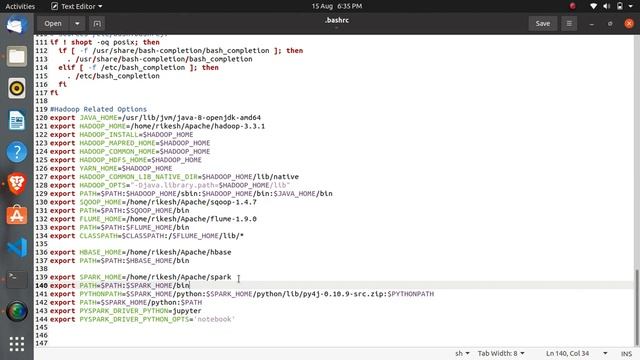
Task: Open the Ln 140, Col 34 position dropdown
Action: pyautogui.click(x=576, y=353)
